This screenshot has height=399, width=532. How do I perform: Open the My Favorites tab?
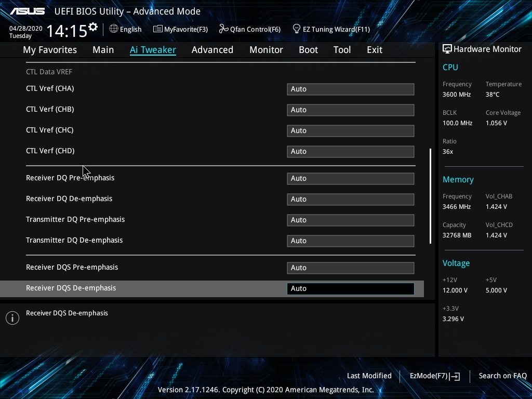50,50
